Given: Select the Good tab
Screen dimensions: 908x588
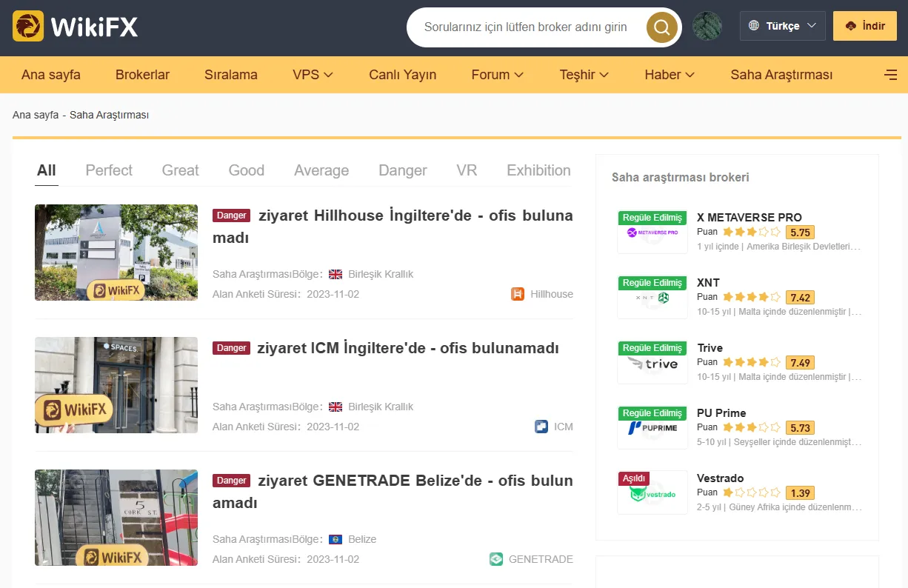Looking at the screenshot, I should coord(247,170).
